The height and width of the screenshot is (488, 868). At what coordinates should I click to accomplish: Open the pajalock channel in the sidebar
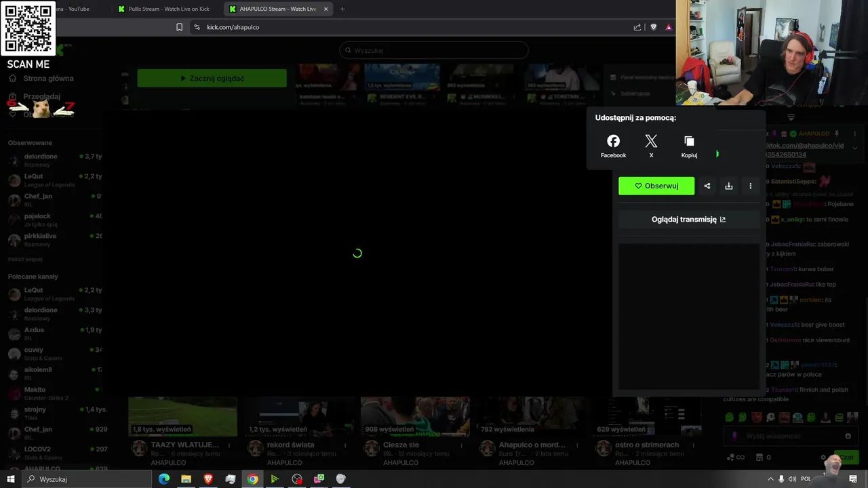(x=54, y=220)
